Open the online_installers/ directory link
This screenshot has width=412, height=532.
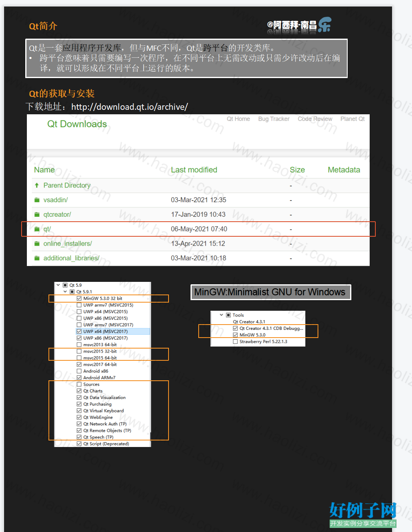click(68, 244)
